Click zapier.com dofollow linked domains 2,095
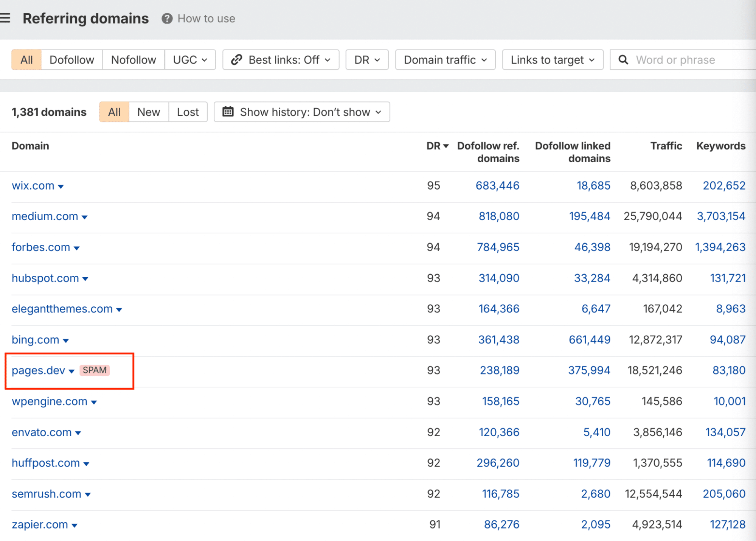The width and height of the screenshot is (756, 541). tap(596, 525)
